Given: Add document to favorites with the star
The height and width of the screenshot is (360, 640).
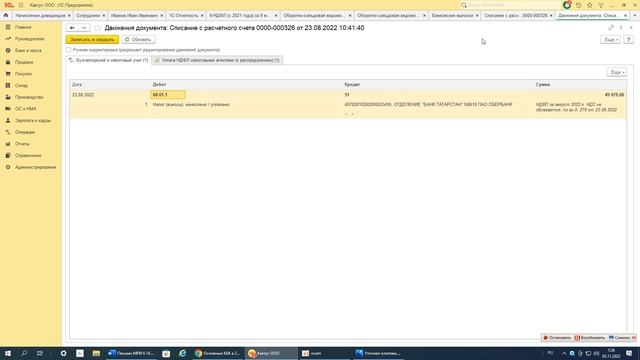Looking at the screenshot, I should [98, 28].
